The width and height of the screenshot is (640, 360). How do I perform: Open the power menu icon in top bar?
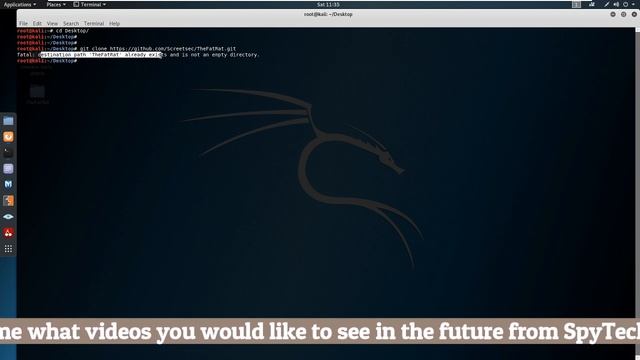625,4
